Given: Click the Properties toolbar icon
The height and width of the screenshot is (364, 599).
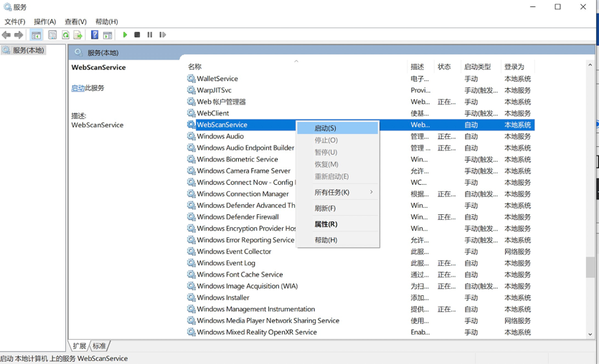Looking at the screenshot, I should coord(52,35).
